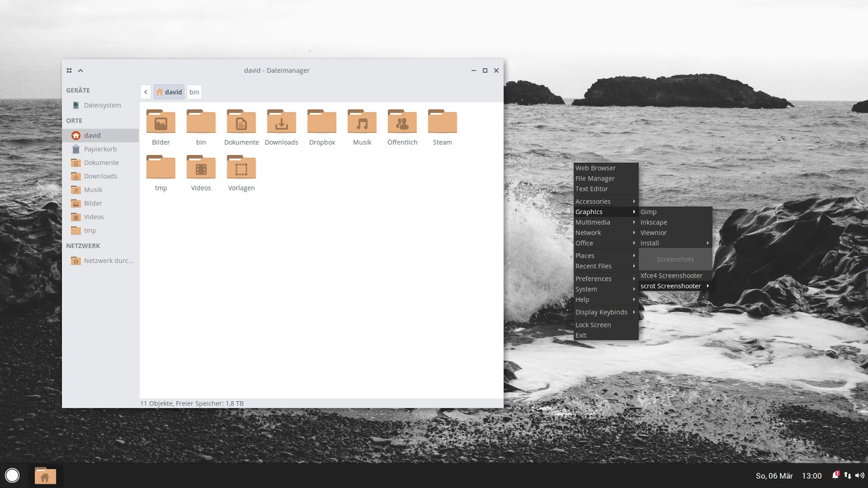Click the volume icon in system tray
This screenshot has height=488, width=868.
pyautogui.click(x=860, y=476)
